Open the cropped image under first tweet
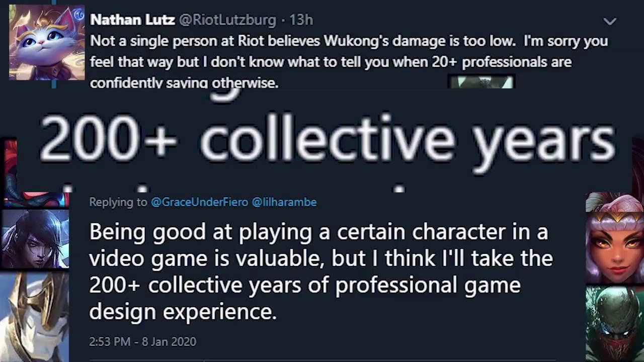 [481, 82]
